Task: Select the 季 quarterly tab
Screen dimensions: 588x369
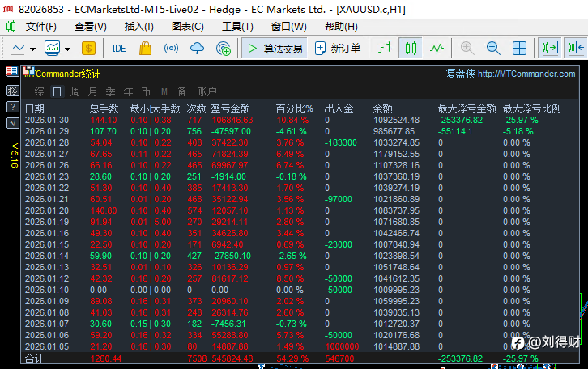Action: pos(111,91)
